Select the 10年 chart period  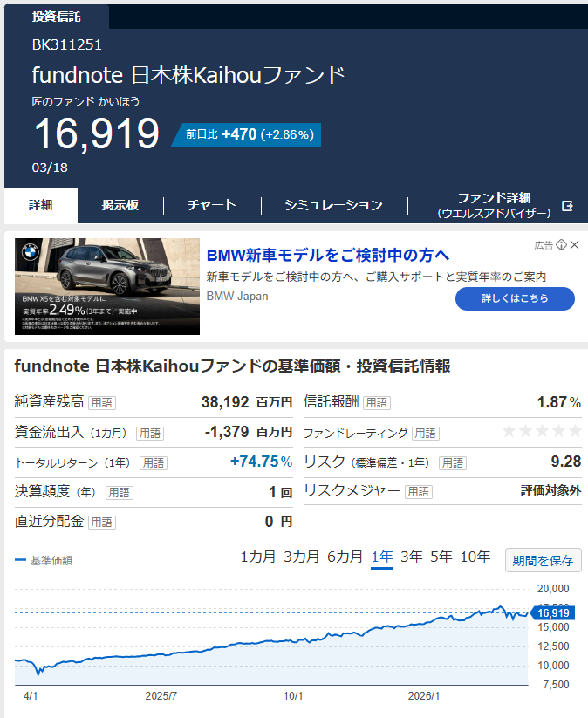(x=475, y=557)
